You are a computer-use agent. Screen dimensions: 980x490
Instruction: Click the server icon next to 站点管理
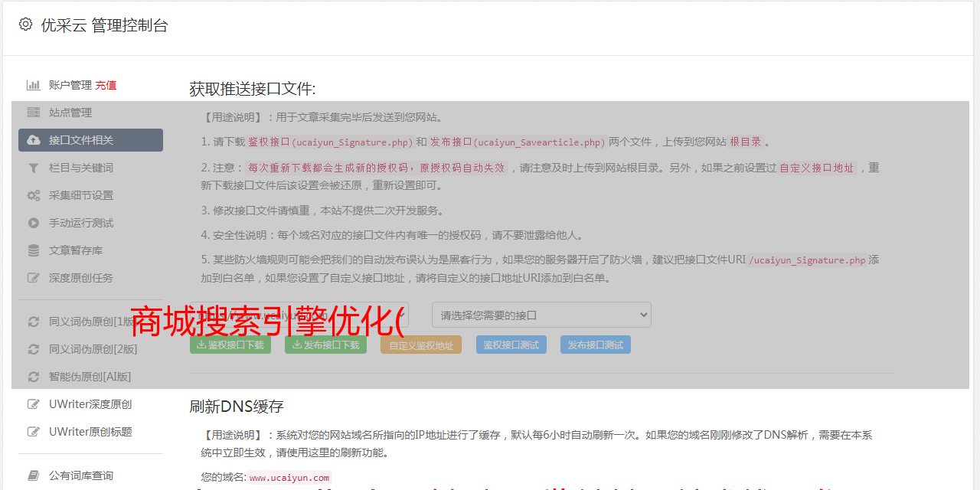pyautogui.click(x=34, y=113)
